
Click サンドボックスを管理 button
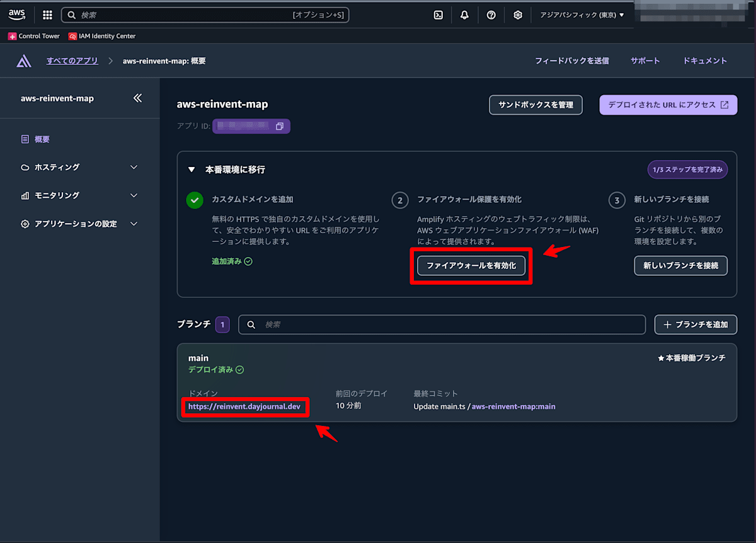(535, 105)
